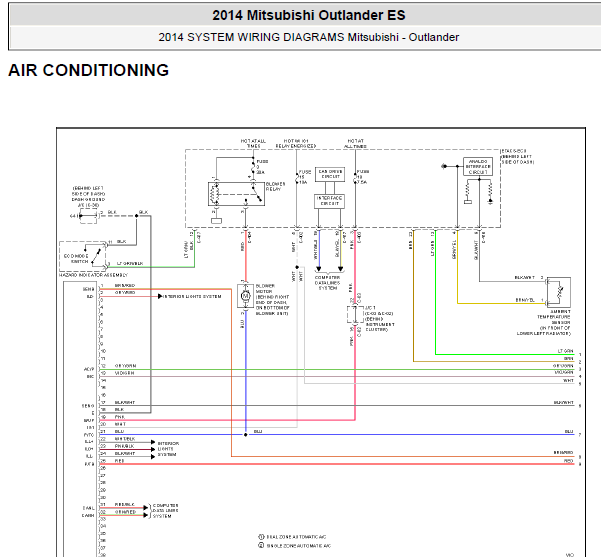Click the 'ANALOG INTERFACE CIRCUIT' box
The image size is (601, 557).
[x=478, y=167]
